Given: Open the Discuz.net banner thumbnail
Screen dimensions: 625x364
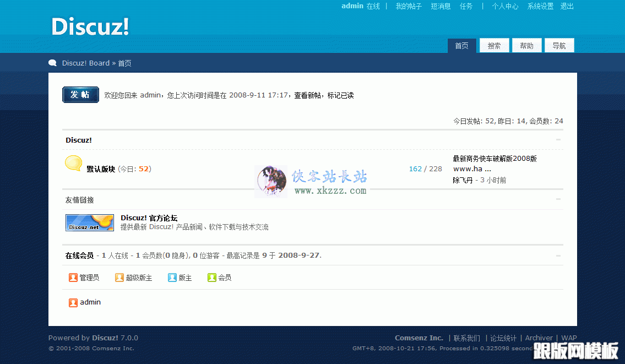Looking at the screenshot, I should pyautogui.click(x=90, y=222).
